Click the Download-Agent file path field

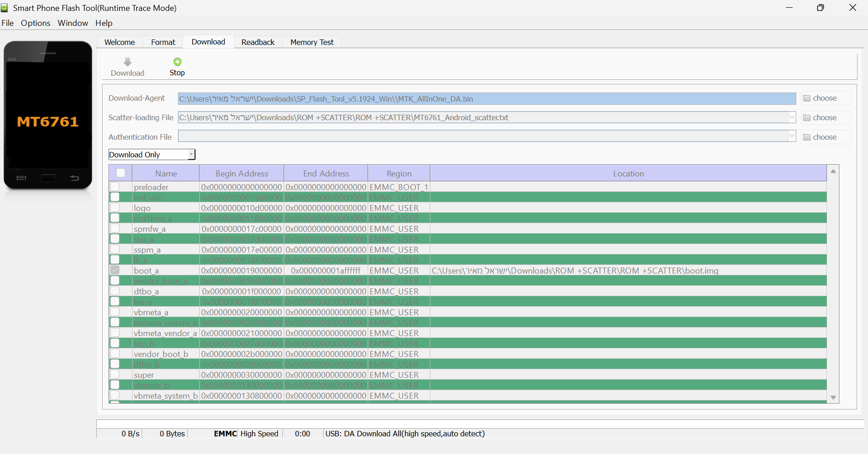(486, 99)
